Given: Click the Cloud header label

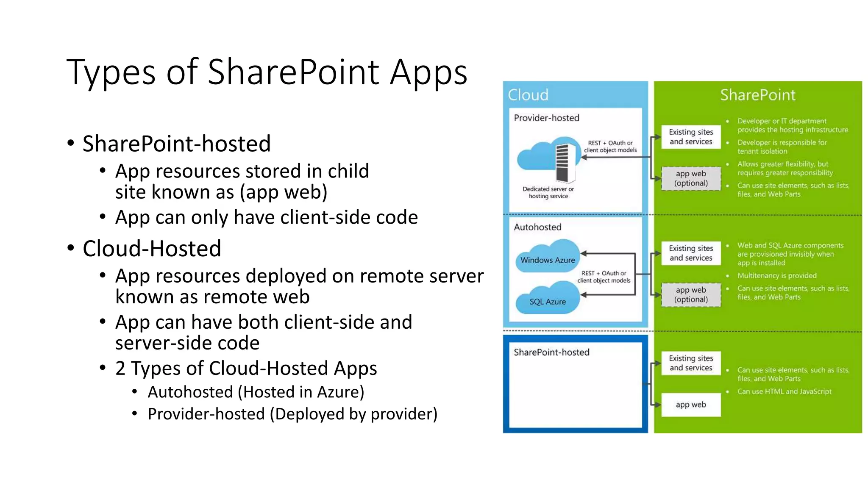Looking at the screenshot, I should (x=528, y=95).
